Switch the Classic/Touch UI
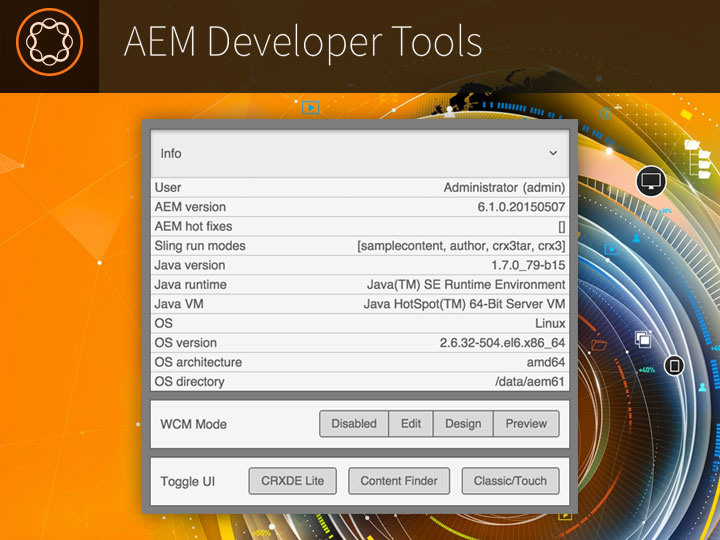Viewport: 720px width, 540px height. pos(510,481)
